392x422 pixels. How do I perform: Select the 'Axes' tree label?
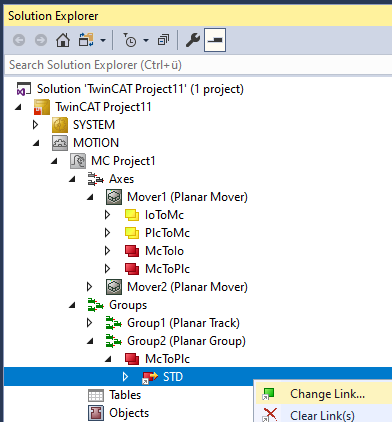pos(122,179)
